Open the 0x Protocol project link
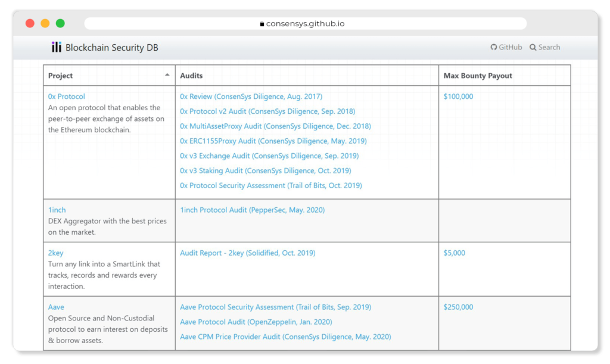The image size is (610, 364). [x=66, y=97]
